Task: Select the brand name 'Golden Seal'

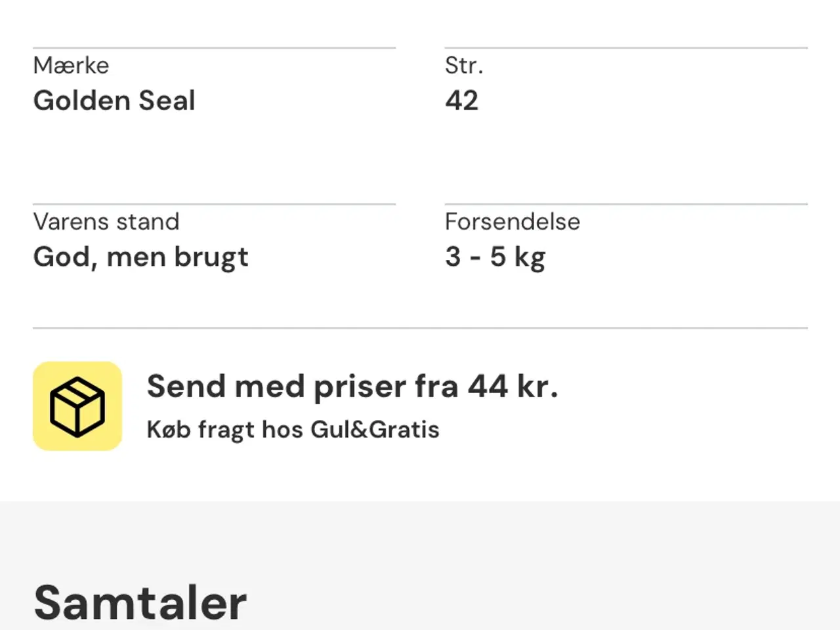Action: click(x=114, y=100)
